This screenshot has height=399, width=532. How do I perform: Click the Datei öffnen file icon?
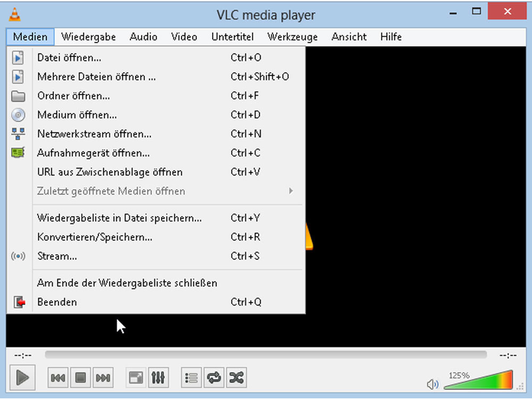(x=18, y=58)
